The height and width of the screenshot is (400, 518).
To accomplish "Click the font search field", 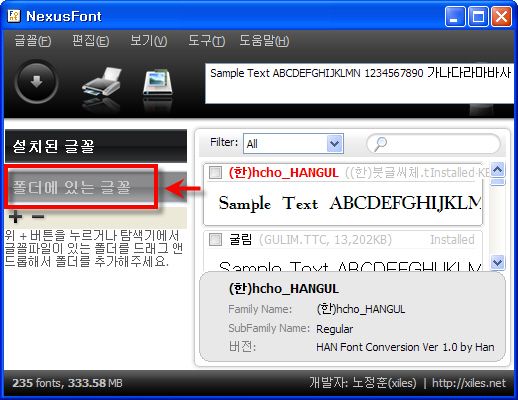I will point(433,144).
